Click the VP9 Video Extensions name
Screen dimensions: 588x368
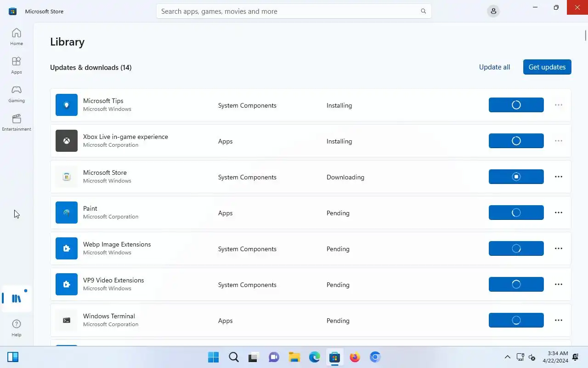tap(113, 280)
